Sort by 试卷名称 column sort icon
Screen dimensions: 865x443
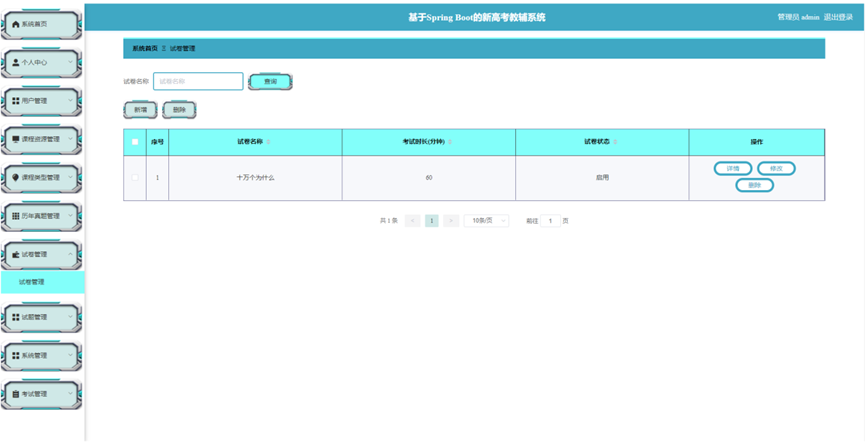coord(269,142)
